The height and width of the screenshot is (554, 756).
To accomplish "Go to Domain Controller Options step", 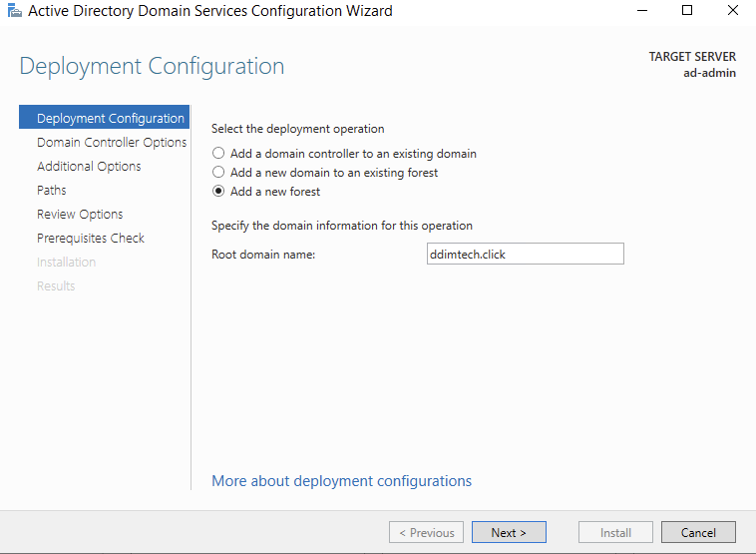I will pos(112,142).
